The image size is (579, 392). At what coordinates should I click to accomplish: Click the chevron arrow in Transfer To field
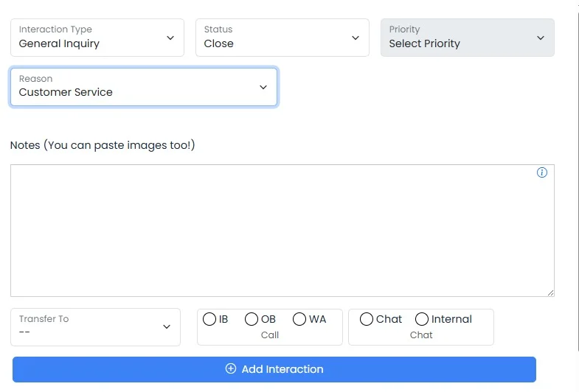pos(167,326)
